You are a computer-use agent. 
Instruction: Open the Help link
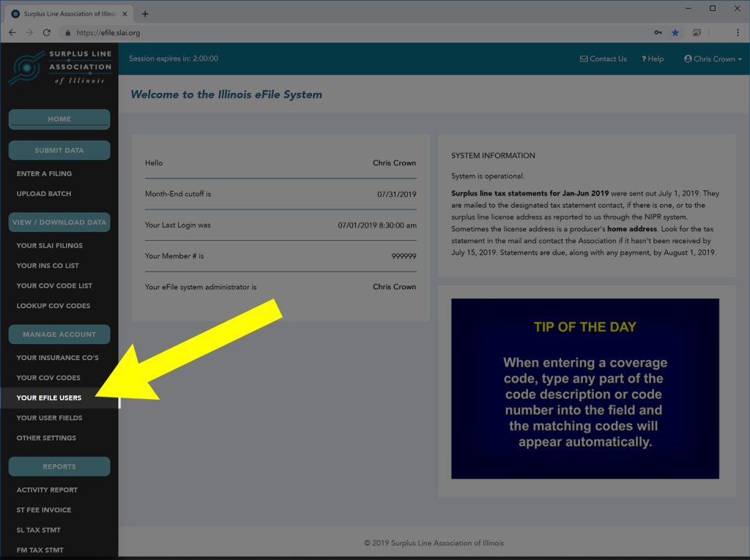click(653, 59)
